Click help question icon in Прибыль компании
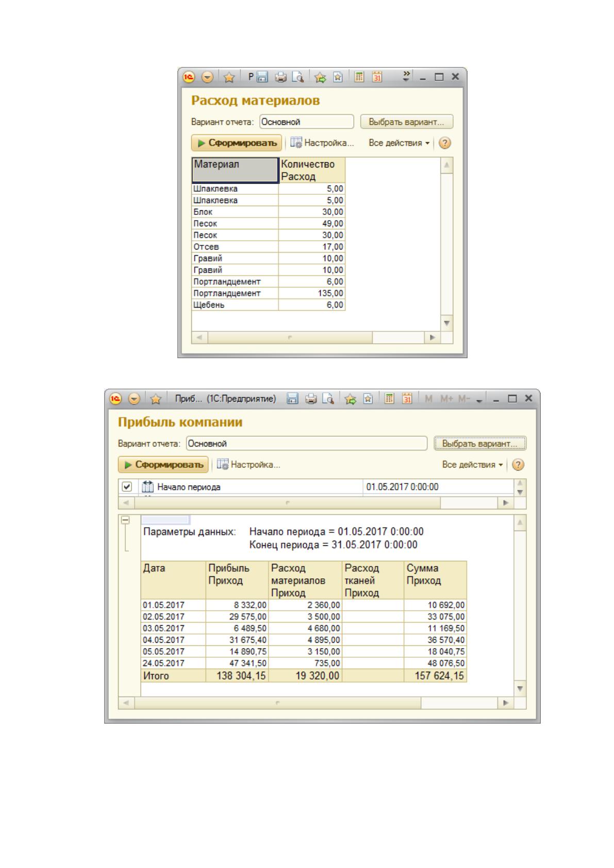The image size is (614, 868). pos(519,464)
